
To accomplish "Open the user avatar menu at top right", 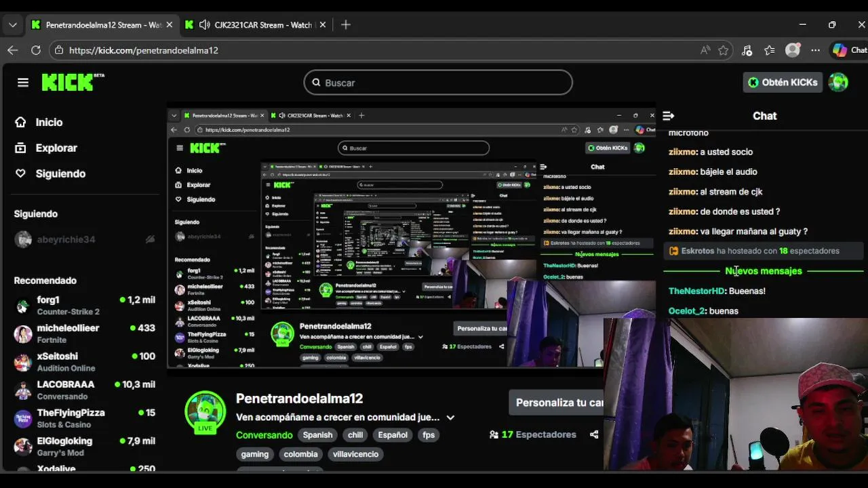I will [x=838, y=82].
